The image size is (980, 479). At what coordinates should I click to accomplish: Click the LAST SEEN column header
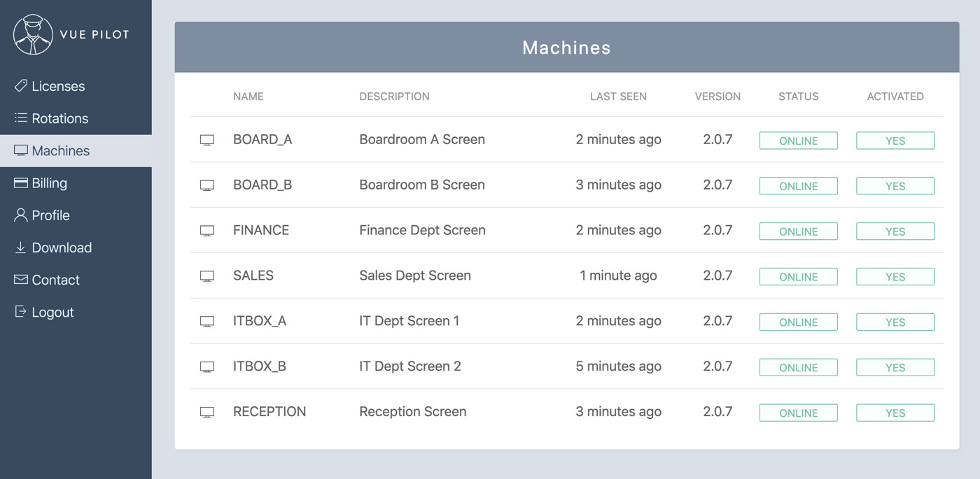(618, 96)
